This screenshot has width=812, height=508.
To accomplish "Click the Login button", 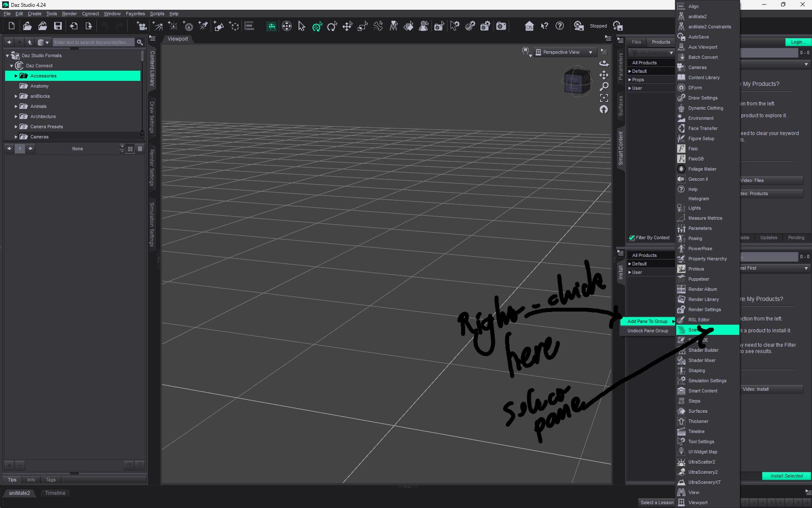I will 798,42.
